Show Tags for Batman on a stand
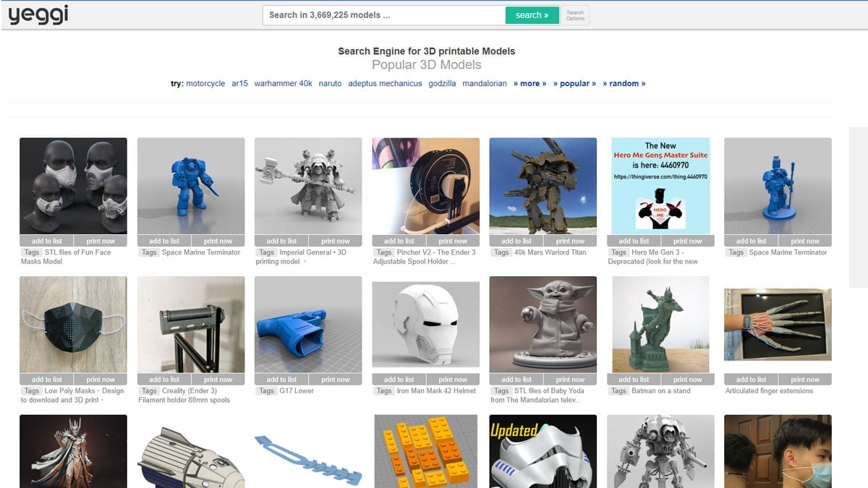 [x=619, y=391]
